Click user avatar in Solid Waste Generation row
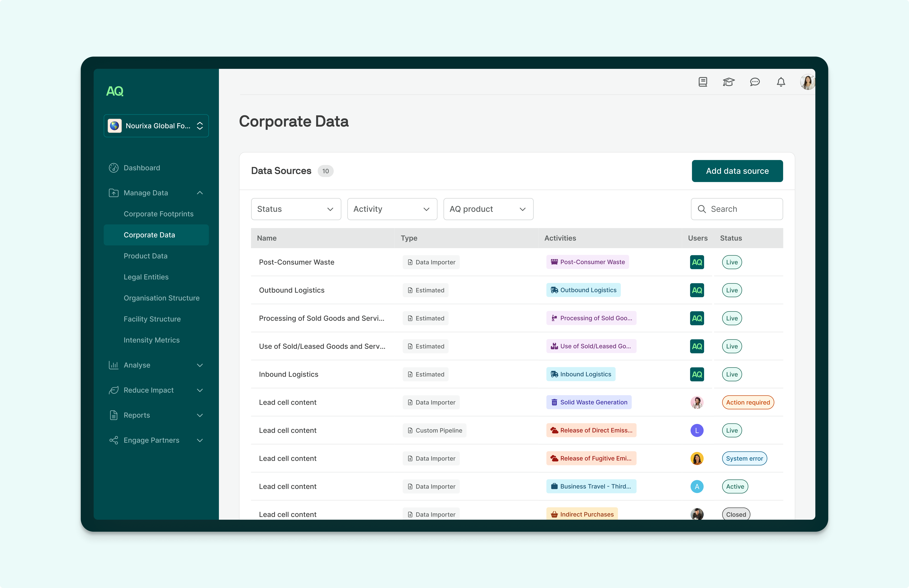The width and height of the screenshot is (909, 588). [697, 402]
